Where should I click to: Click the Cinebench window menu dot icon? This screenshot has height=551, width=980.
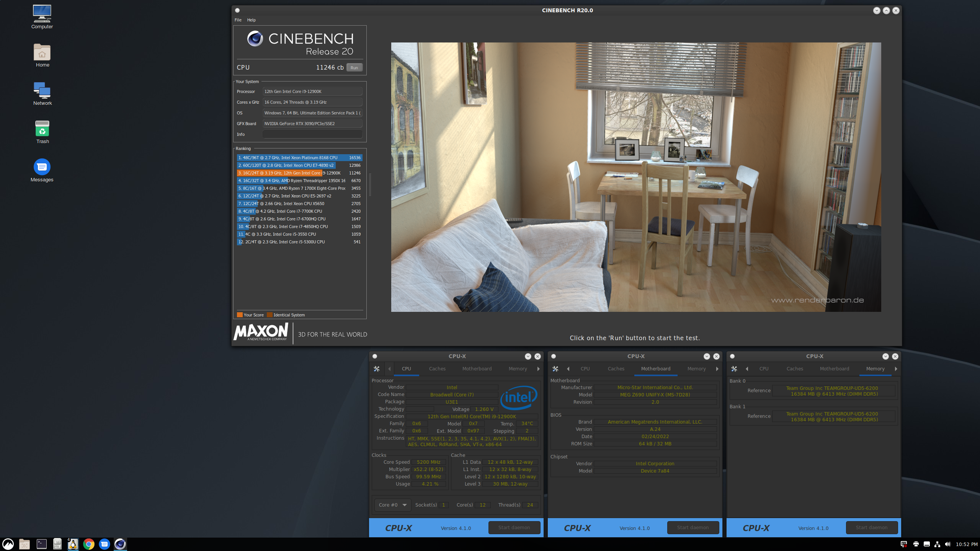point(237,10)
